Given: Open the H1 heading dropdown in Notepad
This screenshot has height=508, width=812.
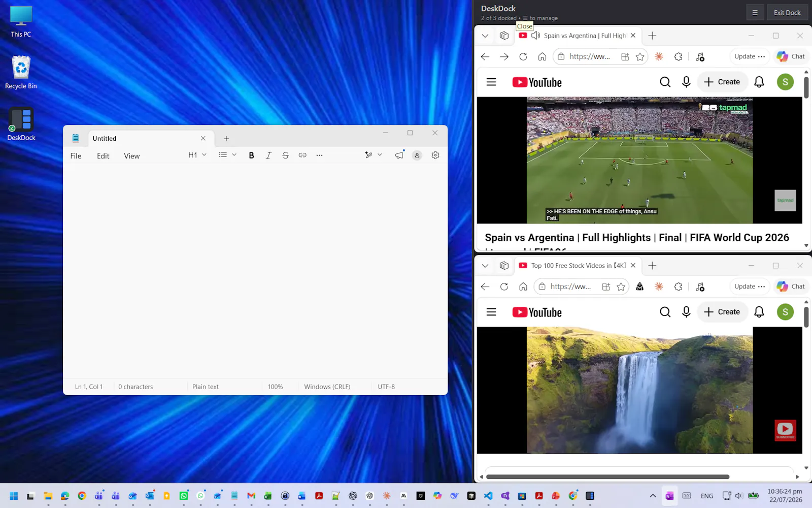Looking at the screenshot, I should click(197, 155).
